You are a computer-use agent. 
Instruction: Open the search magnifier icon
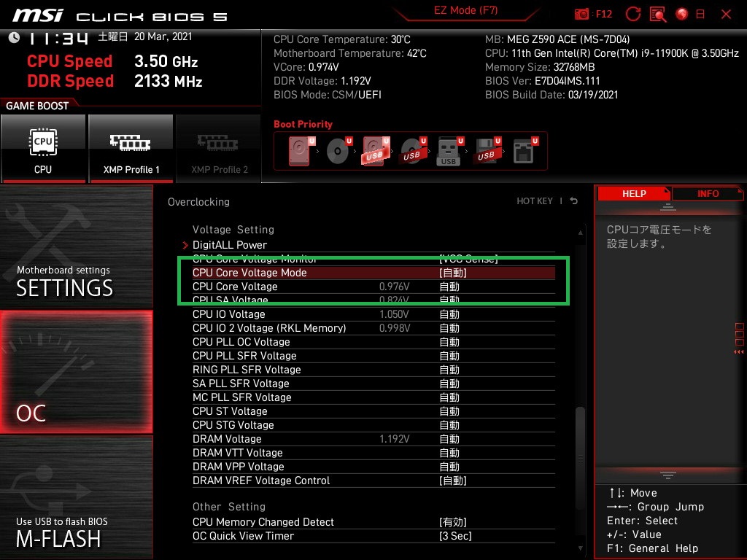[x=658, y=15]
